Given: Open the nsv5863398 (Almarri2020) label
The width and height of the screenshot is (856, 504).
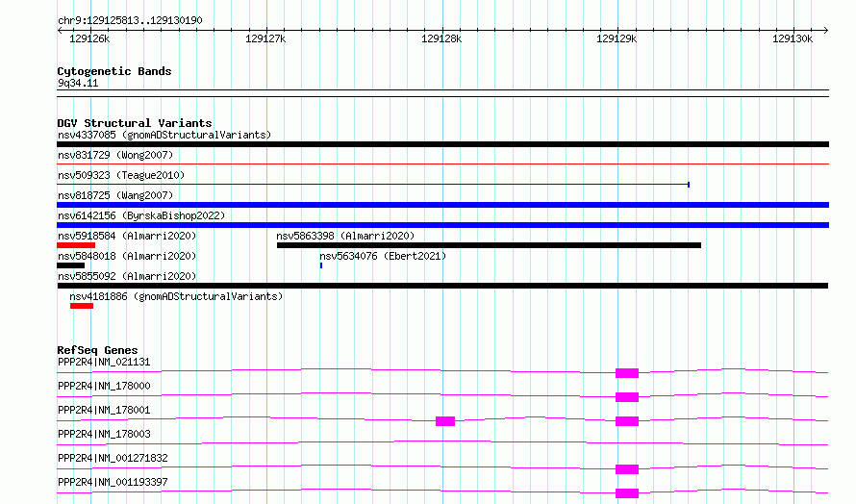Looking at the screenshot, I should pos(345,236).
